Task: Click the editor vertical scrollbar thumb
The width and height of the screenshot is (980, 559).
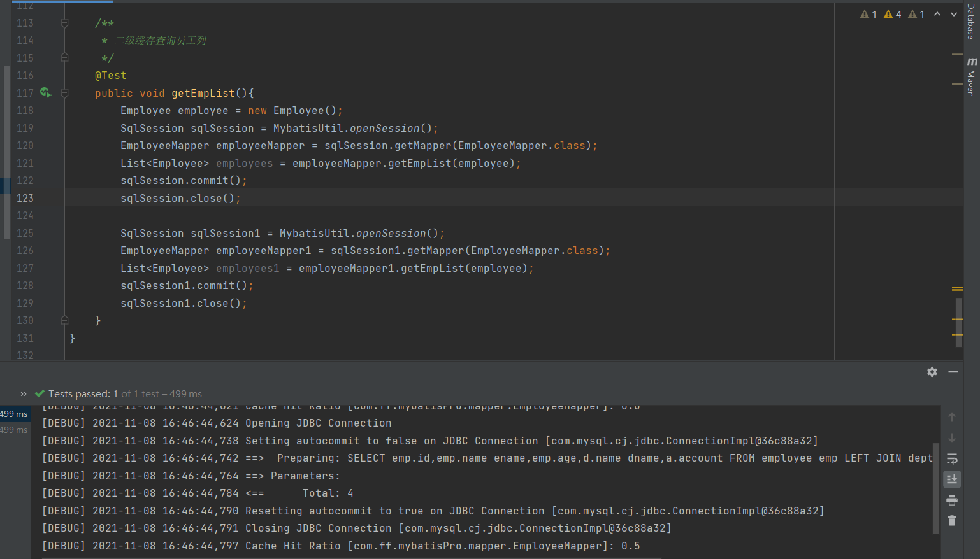Action: tap(958, 322)
